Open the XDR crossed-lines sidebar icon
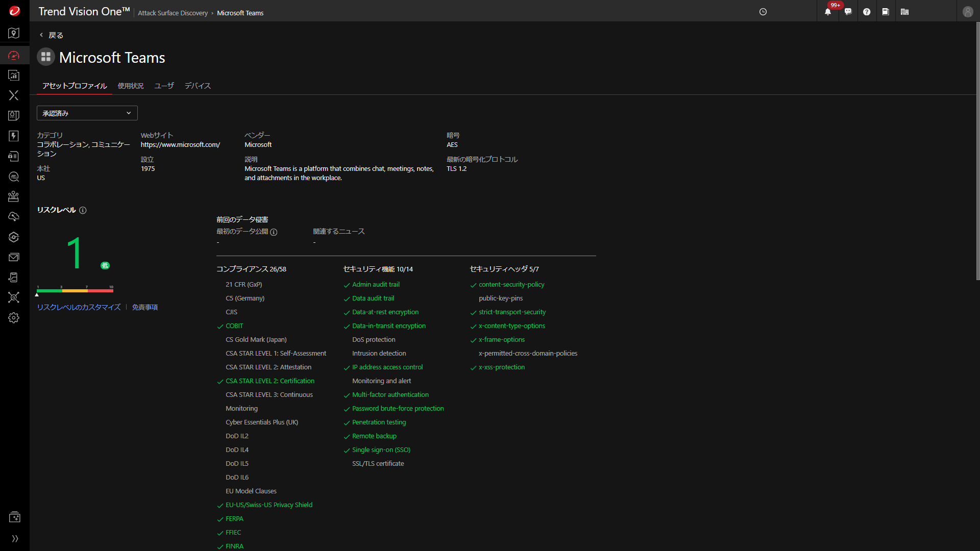The width and height of the screenshot is (980, 551). 14,95
